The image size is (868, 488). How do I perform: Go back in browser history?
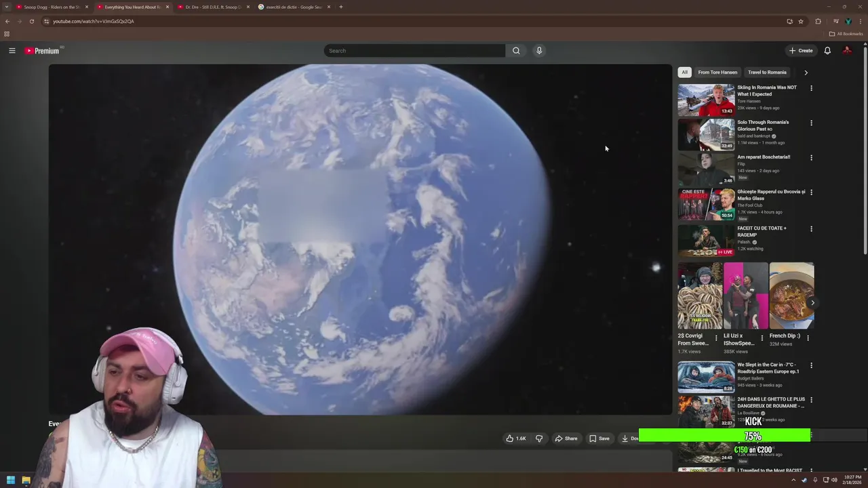pyautogui.click(x=7, y=21)
